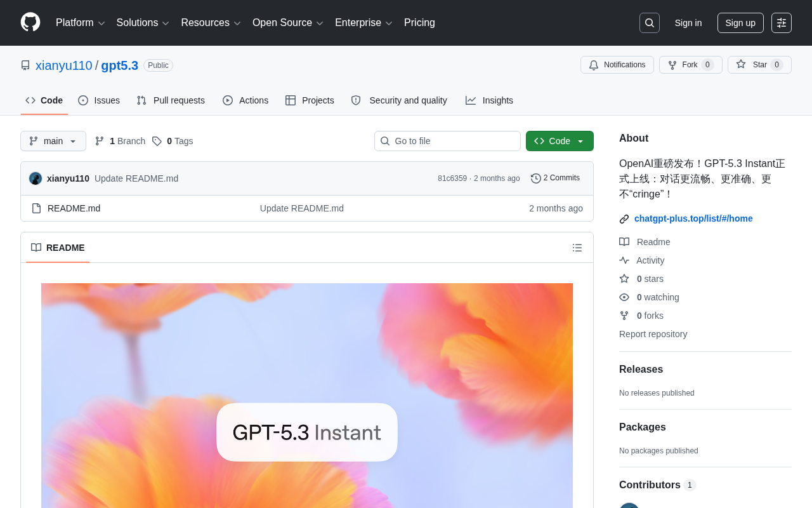
Task: Click the search magnifier icon in header
Action: click(650, 23)
